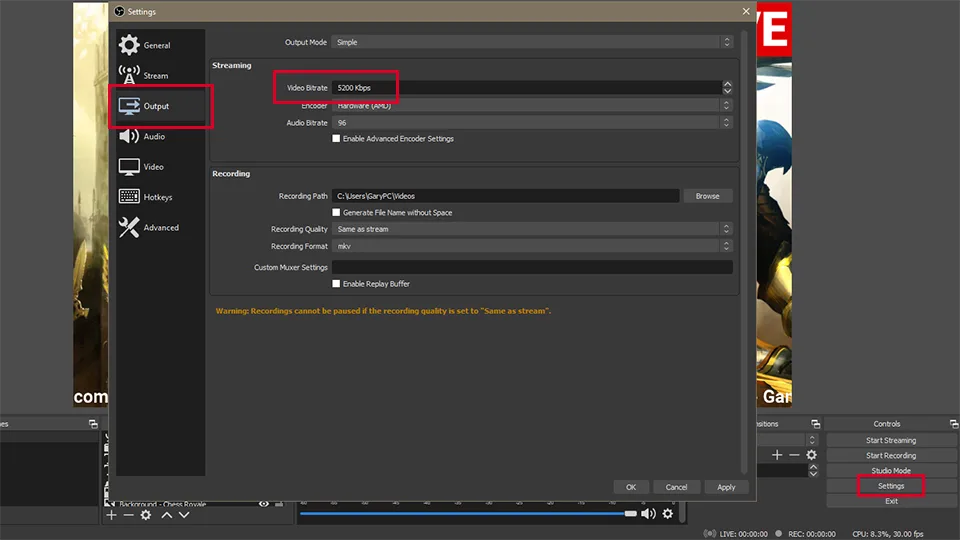
Task: Remove source with minus icon
Action: [x=129, y=516]
